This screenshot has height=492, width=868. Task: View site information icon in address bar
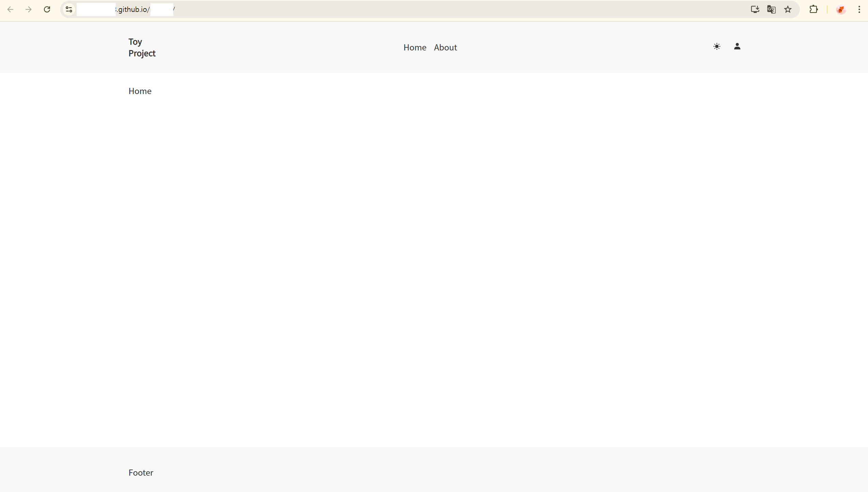[69, 9]
